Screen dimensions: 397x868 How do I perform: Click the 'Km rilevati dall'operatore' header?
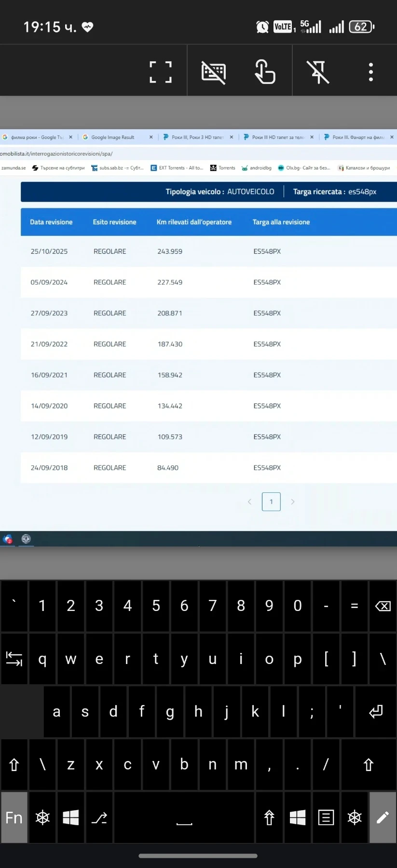[x=194, y=222]
